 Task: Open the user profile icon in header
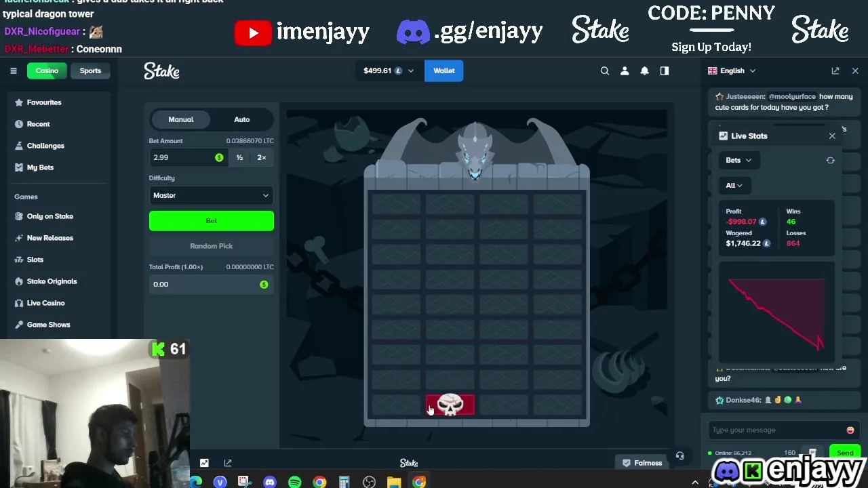pyautogui.click(x=625, y=70)
